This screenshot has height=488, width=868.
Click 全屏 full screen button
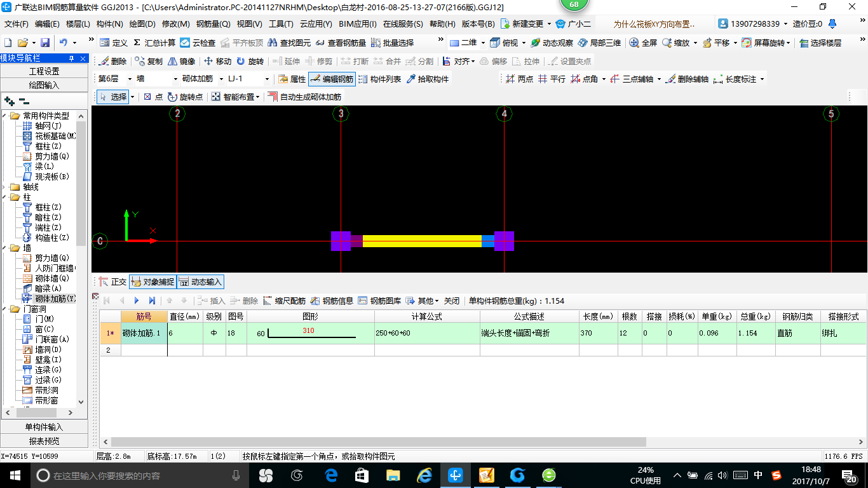click(x=643, y=43)
